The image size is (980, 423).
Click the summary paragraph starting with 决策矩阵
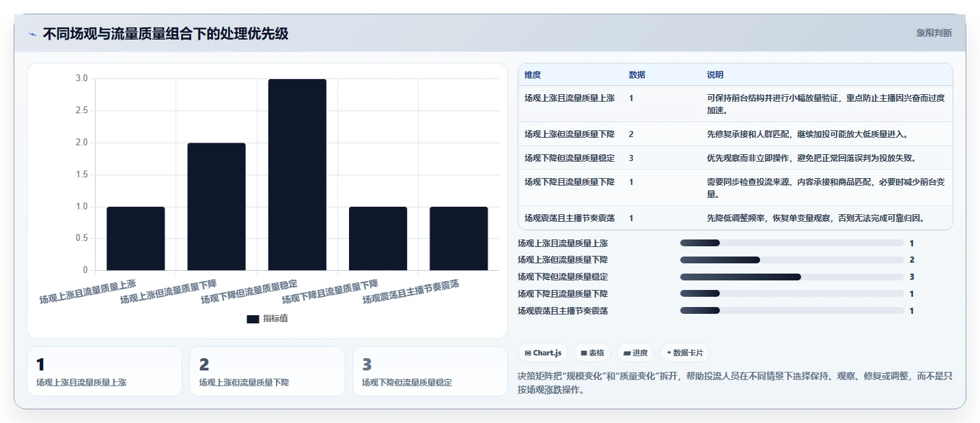pos(735,383)
